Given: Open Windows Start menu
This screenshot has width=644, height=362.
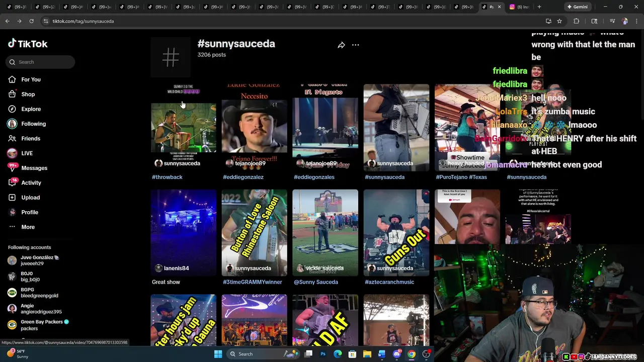Looking at the screenshot, I should [218, 354].
